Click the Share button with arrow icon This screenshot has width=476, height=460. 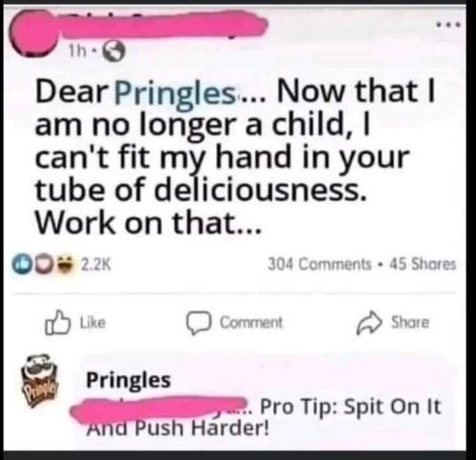coord(393,323)
